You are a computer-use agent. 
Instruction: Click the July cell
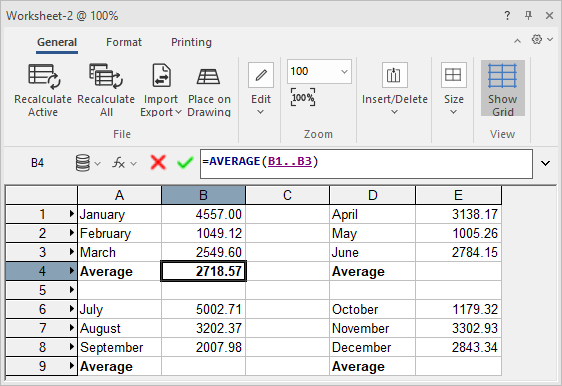tap(120, 309)
